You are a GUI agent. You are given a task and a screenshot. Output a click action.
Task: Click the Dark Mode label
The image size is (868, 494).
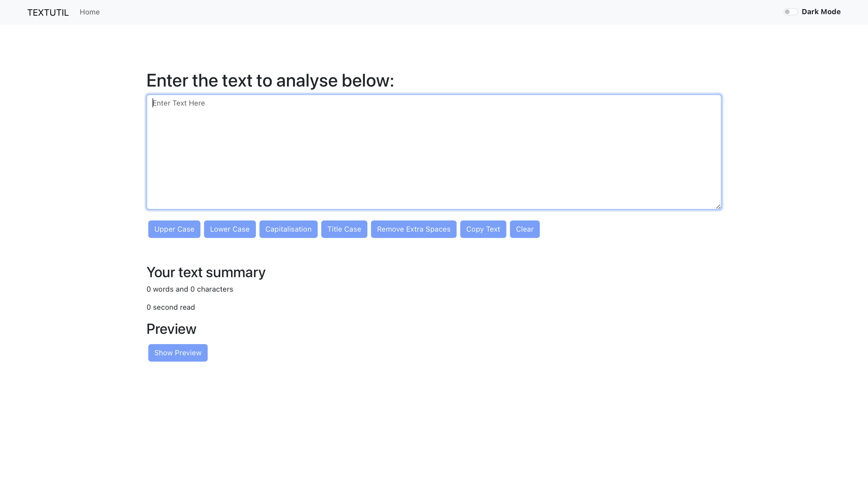tap(821, 11)
